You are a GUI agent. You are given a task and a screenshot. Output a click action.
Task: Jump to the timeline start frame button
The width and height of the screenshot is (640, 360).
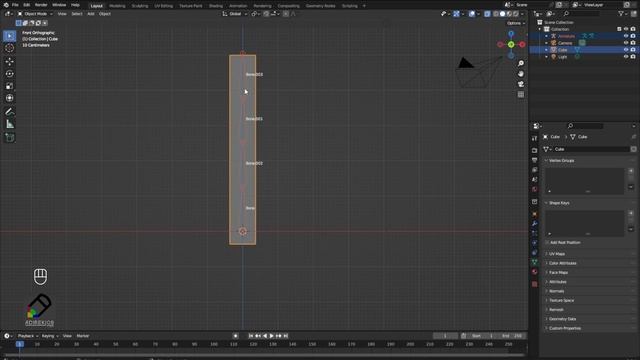click(x=251, y=336)
